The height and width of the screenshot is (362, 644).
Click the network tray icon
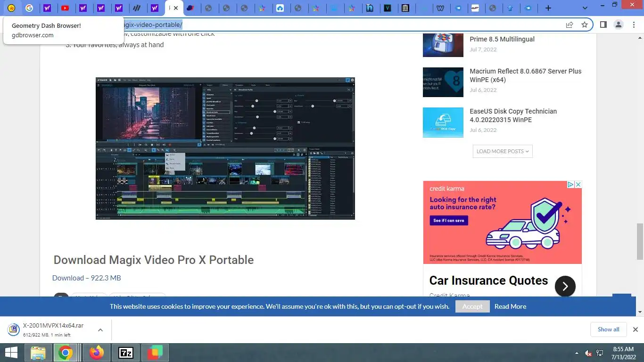pyautogui.click(x=600, y=353)
